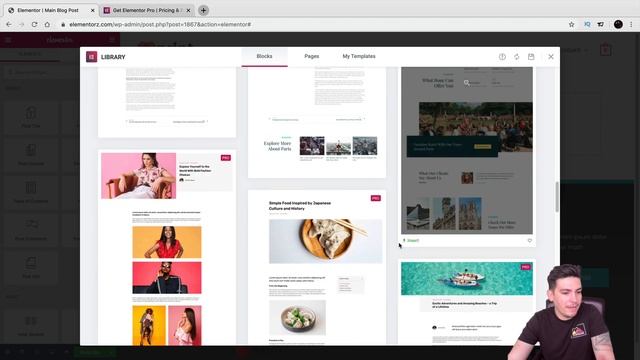The width and height of the screenshot is (640, 360).
Task: Switch to the Pages tab
Action: (311, 56)
